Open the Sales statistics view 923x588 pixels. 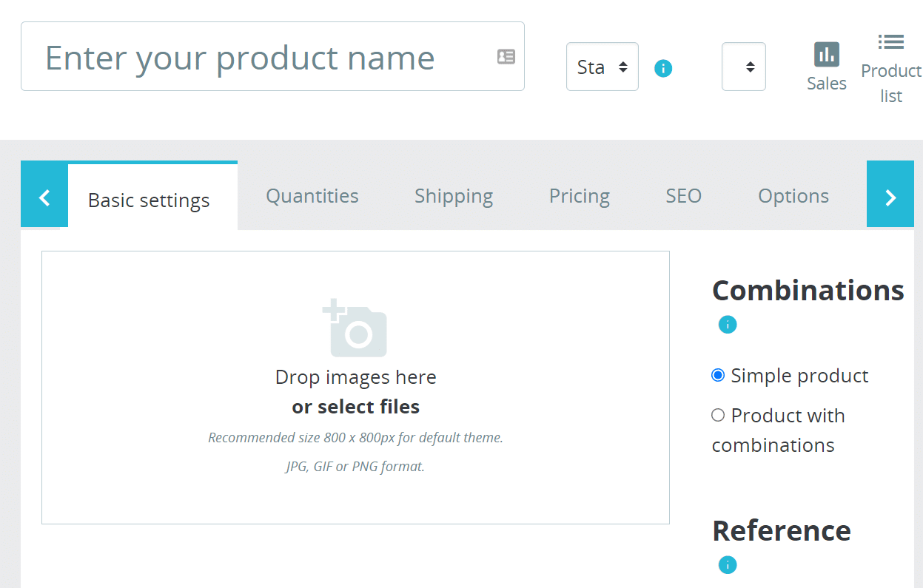[827, 67]
